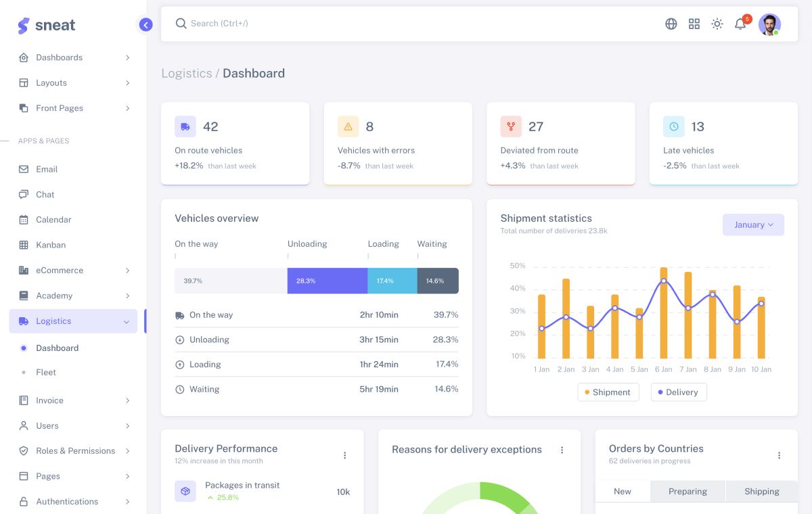Image resolution: width=812 pixels, height=514 pixels.
Task: Open the January month dropdown
Action: [753, 224]
